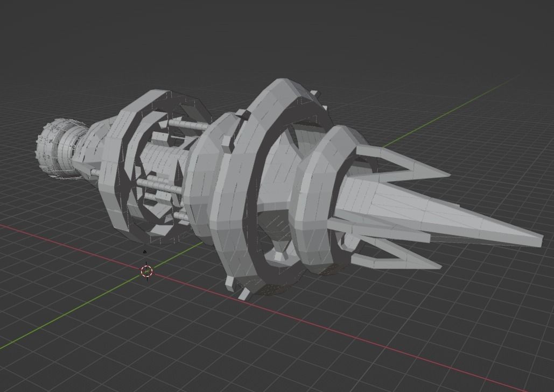Select the small dark object icon above the 3D cursor
The image size is (554, 392).
pos(145,252)
